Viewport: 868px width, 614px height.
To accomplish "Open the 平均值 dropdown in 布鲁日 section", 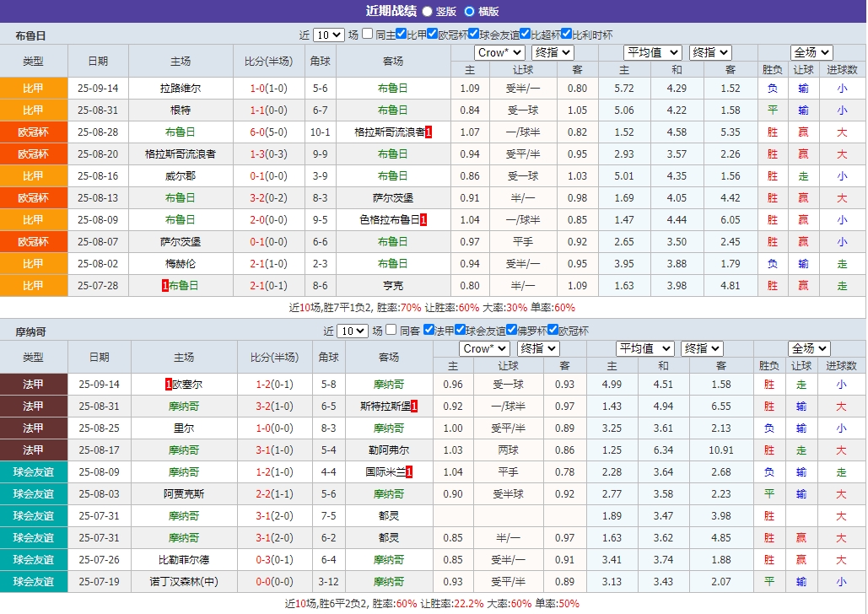I will (x=652, y=51).
